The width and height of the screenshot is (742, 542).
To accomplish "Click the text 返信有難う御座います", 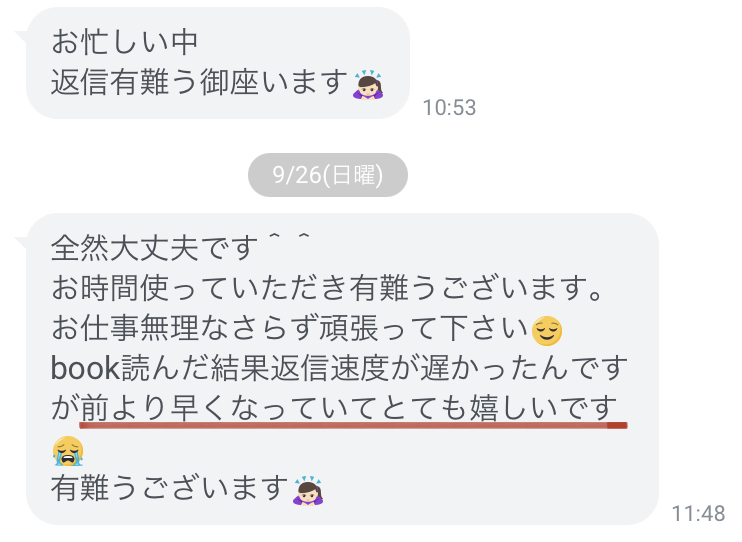I will (199, 83).
